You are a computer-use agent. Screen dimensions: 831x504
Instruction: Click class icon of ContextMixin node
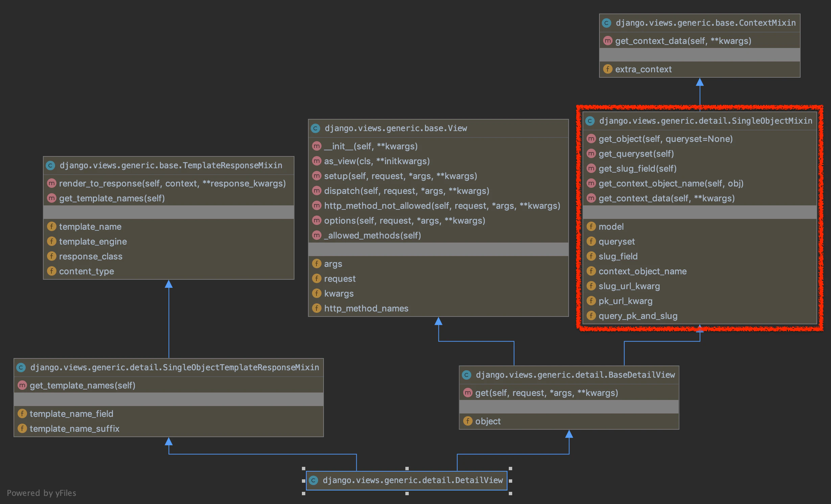607,23
